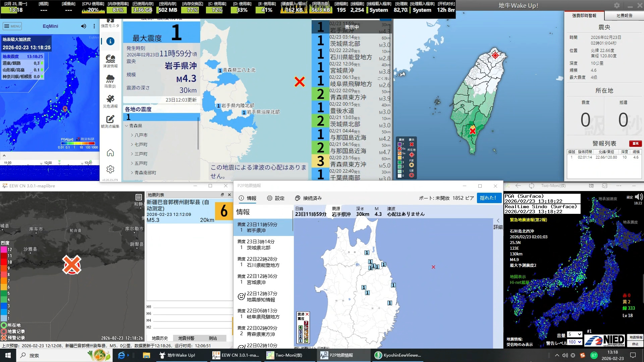Image resolution: width=644 pixels, height=362 pixels.
Task: Open the 情報 tab in P2P地震情報
Action: click(x=248, y=198)
